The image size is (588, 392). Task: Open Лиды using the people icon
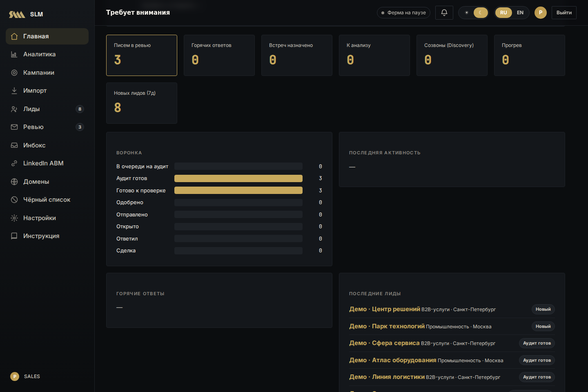(14, 109)
